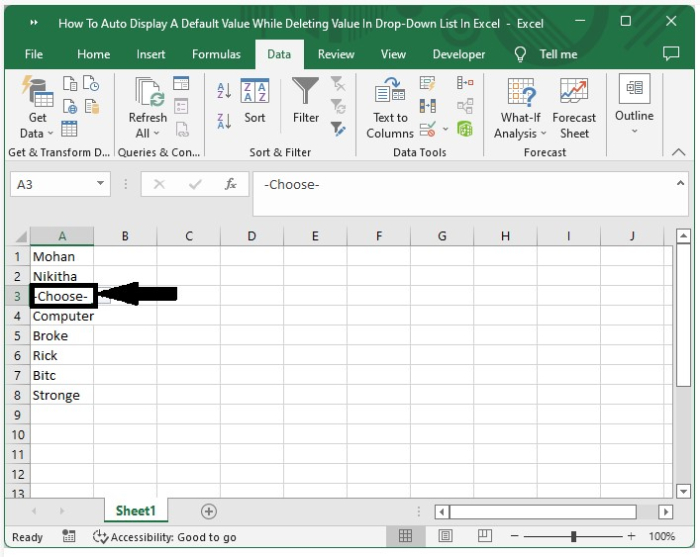Click the Data Validation icon
Viewport: 700px width, 557px height.
point(428,129)
